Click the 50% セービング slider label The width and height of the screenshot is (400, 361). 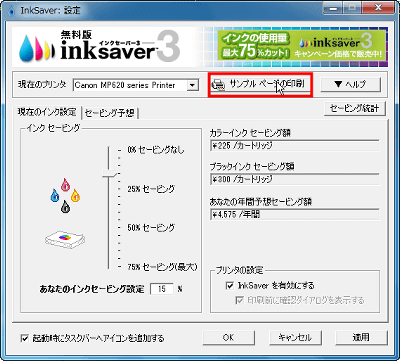tap(151, 228)
